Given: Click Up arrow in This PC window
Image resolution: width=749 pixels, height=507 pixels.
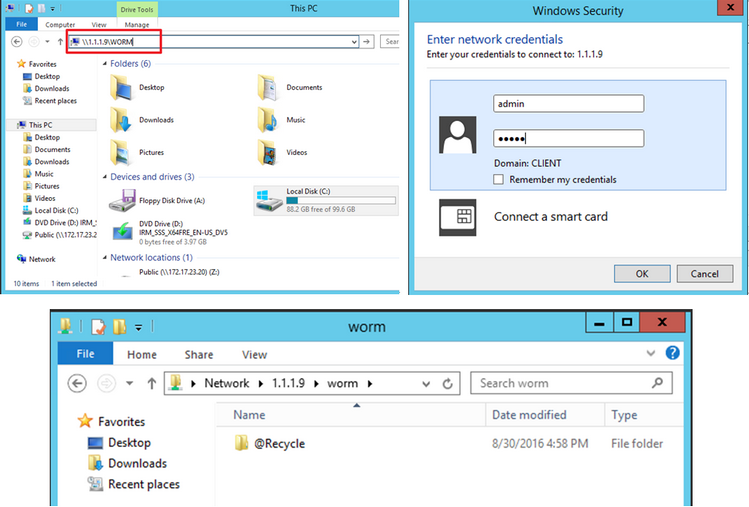Looking at the screenshot, I should pyautogui.click(x=60, y=42).
